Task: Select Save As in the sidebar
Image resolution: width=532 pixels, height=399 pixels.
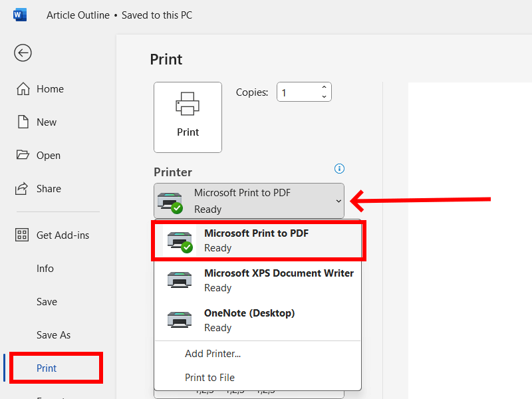Action: 53,334
